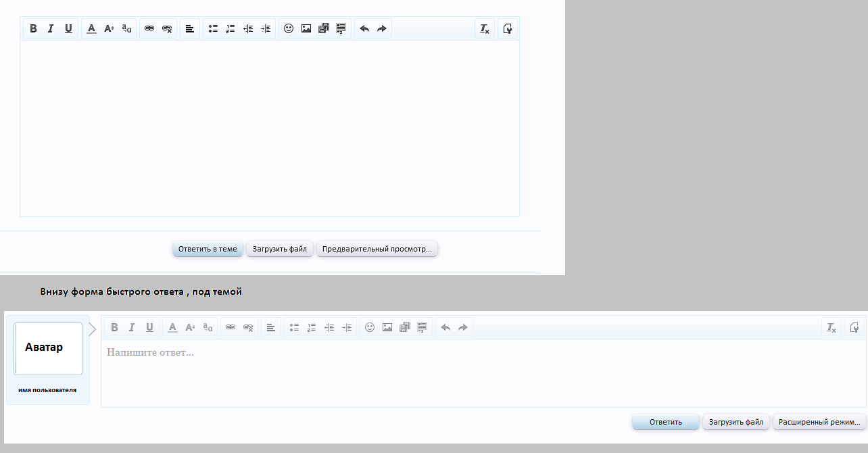Click the 'Ответить в теме' button

[208, 249]
